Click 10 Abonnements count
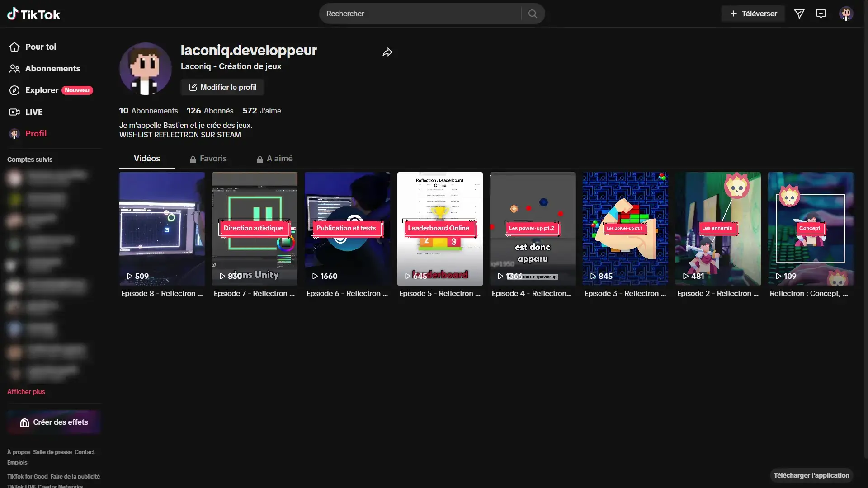The width and height of the screenshot is (868, 488). click(148, 111)
